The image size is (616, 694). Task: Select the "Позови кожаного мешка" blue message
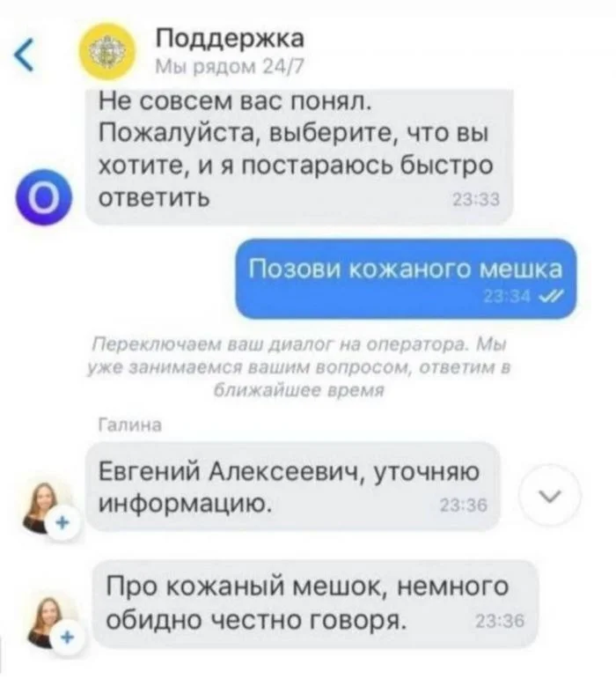point(406,278)
